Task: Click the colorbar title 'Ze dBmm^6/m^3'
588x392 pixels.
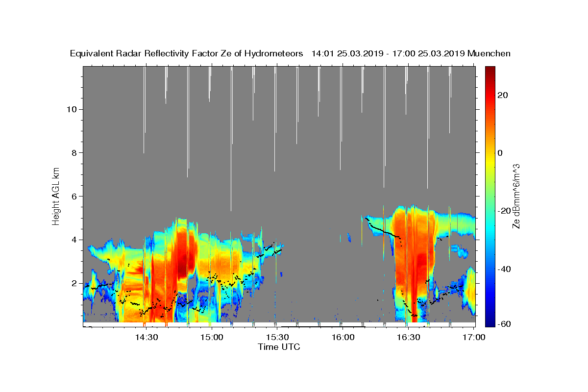Action: point(516,196)
